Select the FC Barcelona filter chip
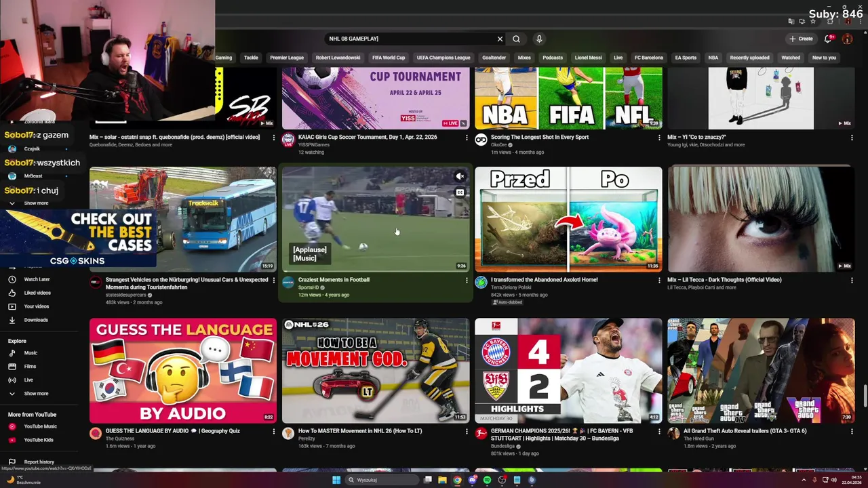The height and width of the screenshot is (488, 868). 649,58
